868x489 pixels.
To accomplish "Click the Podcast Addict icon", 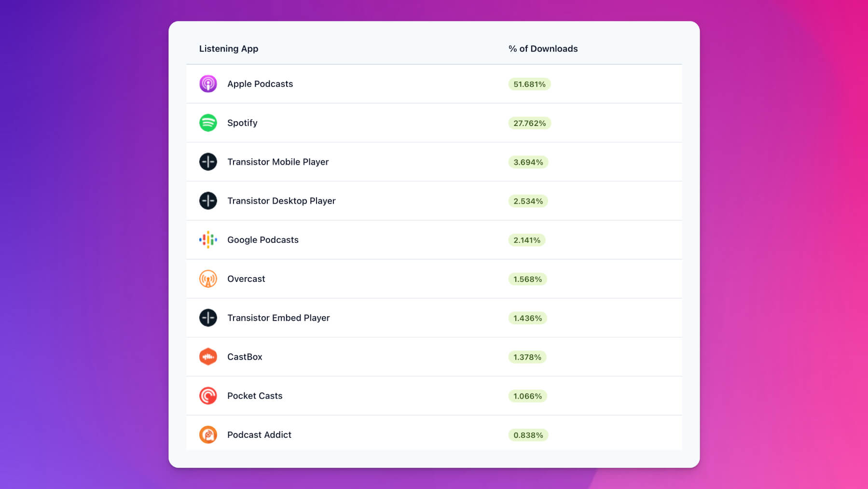I will point(208,435).
